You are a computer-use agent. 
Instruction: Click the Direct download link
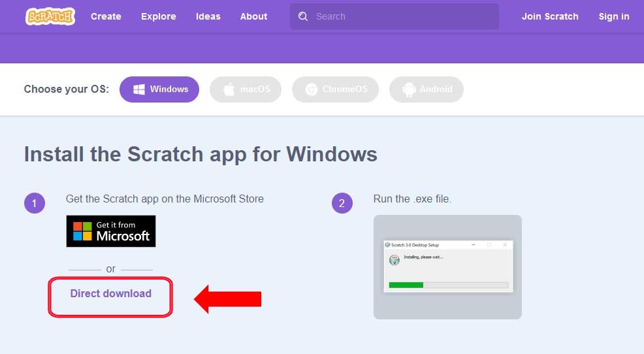[x=111, y=294]
